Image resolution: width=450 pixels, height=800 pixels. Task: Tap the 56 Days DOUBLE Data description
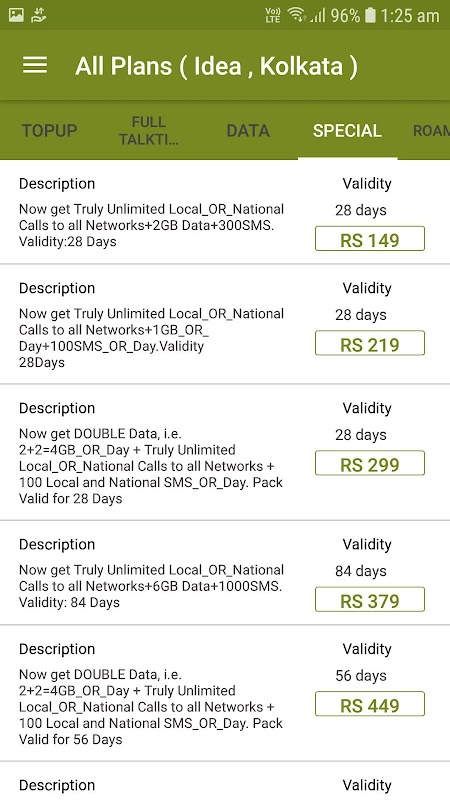click(152, 707)
